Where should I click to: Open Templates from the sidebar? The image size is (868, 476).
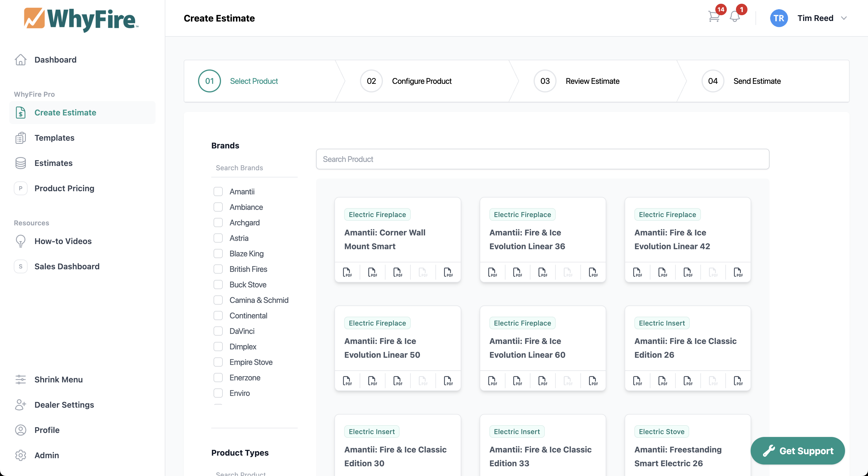[x=54, y=138]
